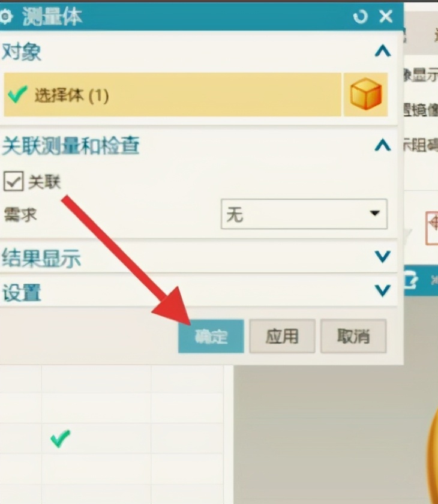Click the 应用 button
The width and height of the screenshot is (438, 504).
[282, 336]
